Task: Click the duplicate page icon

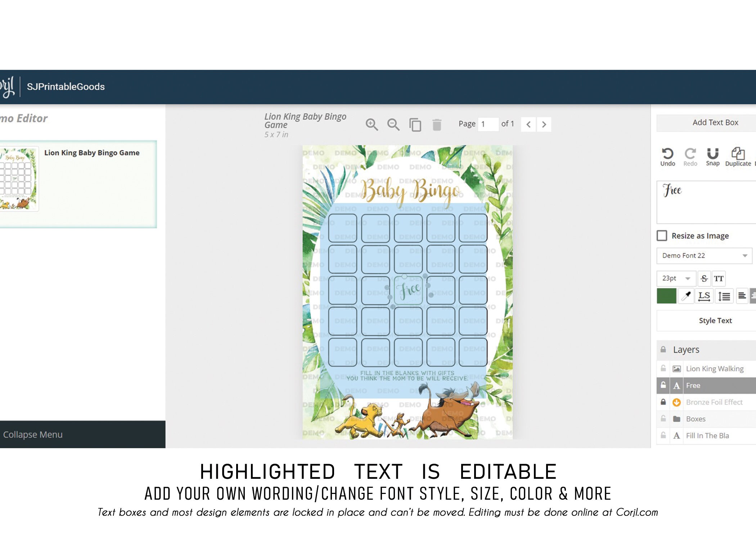Action: click(x=415, y=125)
